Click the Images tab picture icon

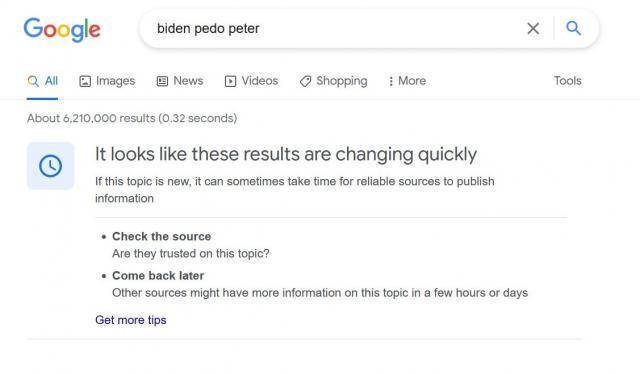(x=85, y=81)
